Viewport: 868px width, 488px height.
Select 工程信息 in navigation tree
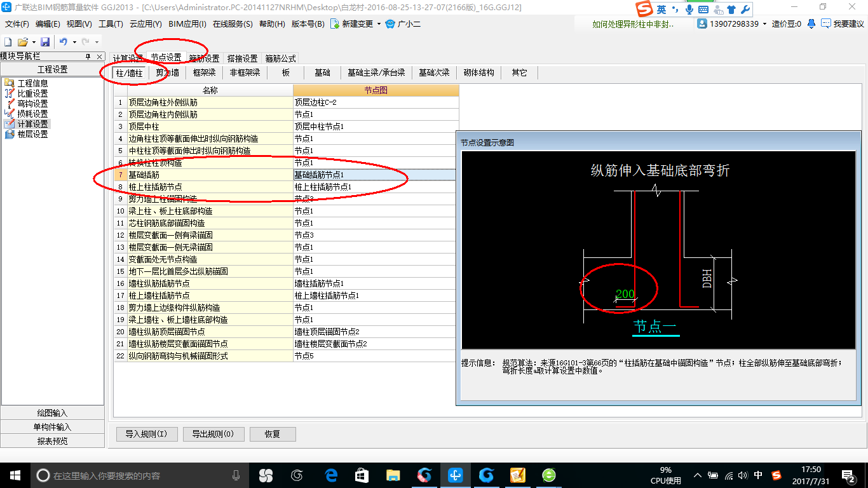pos(32,83)
